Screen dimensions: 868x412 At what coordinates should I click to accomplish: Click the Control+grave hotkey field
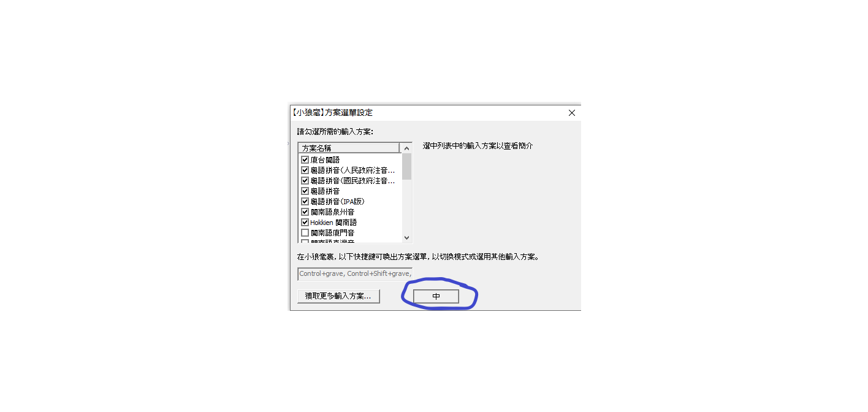355,273
